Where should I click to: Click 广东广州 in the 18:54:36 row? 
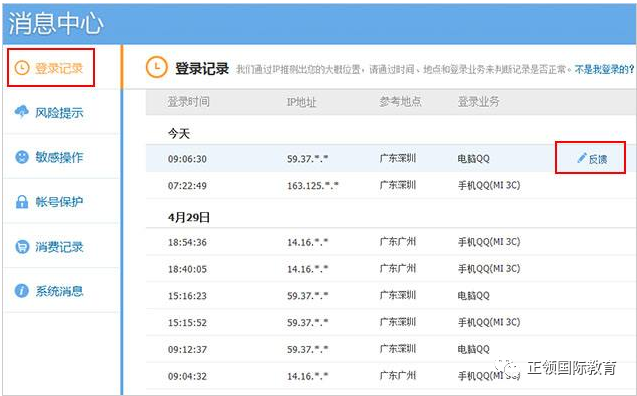398,241
